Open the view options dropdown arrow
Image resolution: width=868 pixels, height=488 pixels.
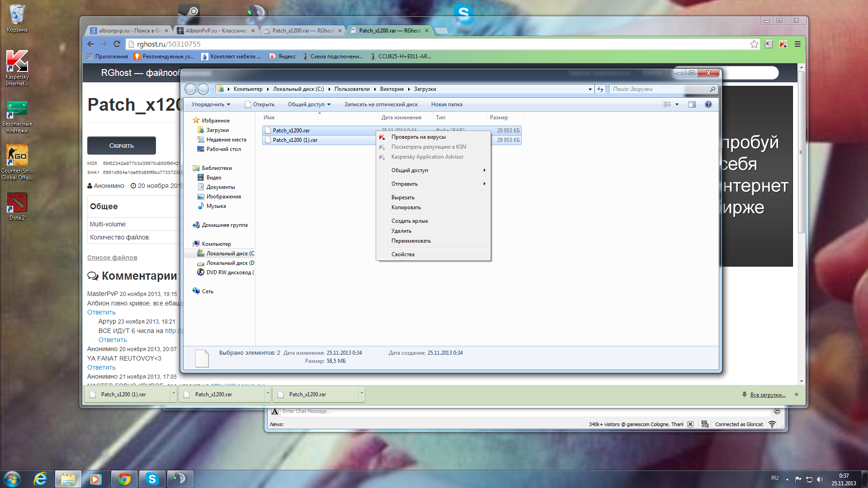pos(677,104)
